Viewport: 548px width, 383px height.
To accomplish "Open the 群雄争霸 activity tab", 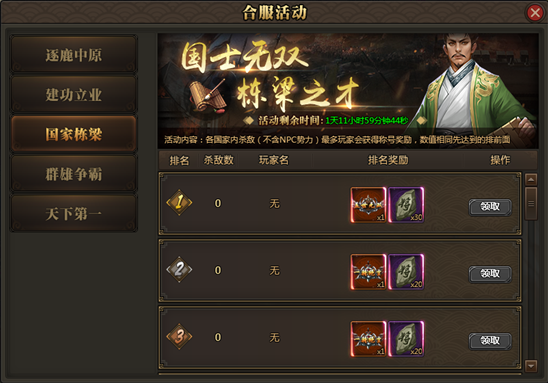I will coord(74,174).
